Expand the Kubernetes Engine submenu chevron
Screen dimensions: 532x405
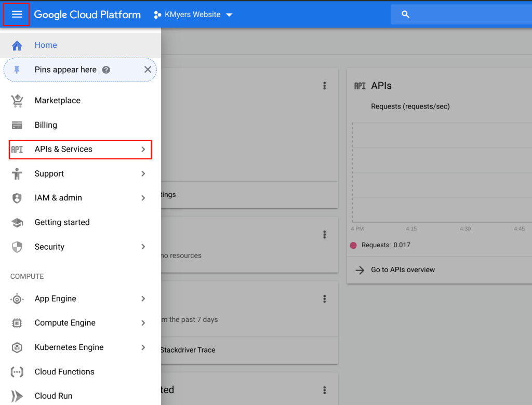[x=143, y=347]
